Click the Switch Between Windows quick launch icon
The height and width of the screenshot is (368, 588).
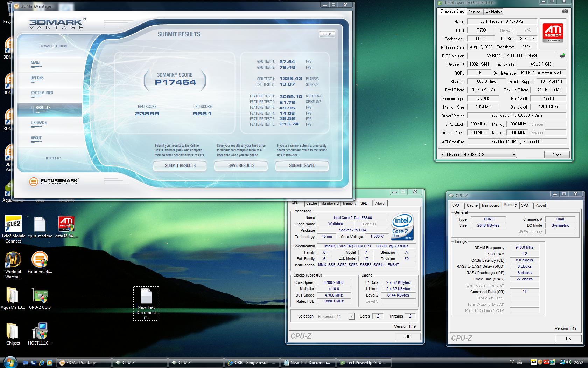coord(34,363)
